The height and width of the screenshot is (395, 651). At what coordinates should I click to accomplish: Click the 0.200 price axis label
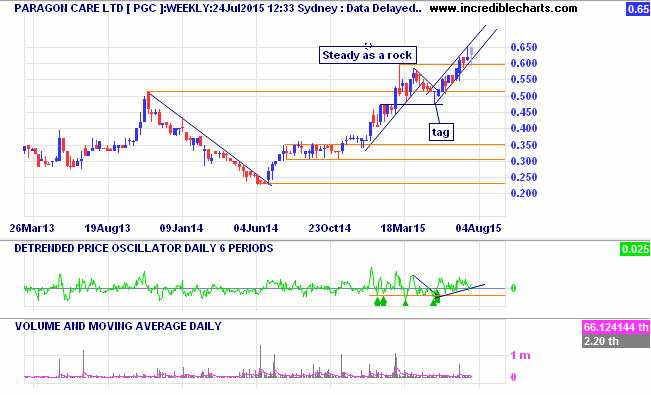coord(524,194)
